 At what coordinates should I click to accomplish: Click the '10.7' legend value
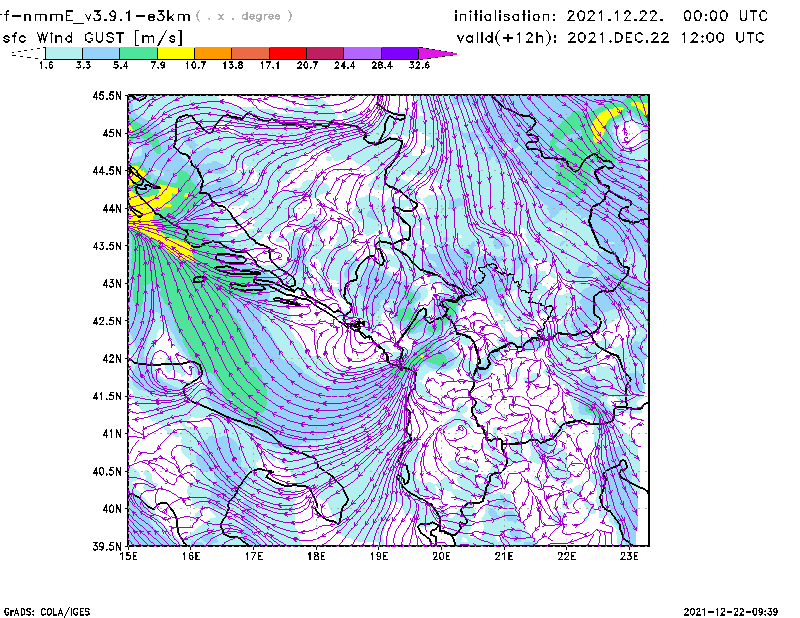pyautogui.click(x=195, y=65)
